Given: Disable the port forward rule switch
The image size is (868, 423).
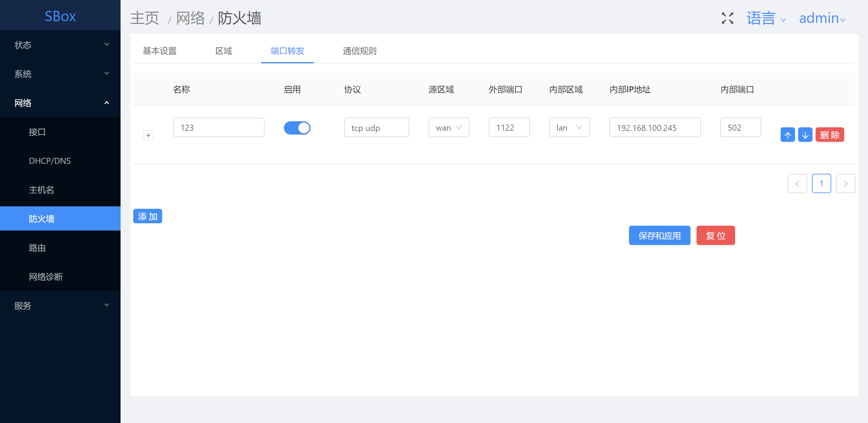Looking at the screenshot, I should (x=297, y=128).
